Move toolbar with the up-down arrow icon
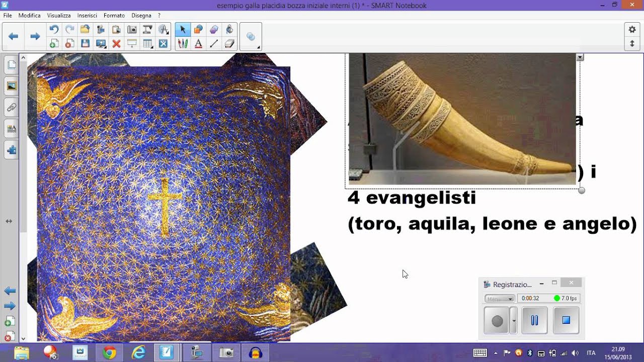Viewport: 644px width, 362px height. (x=632, y=44)
